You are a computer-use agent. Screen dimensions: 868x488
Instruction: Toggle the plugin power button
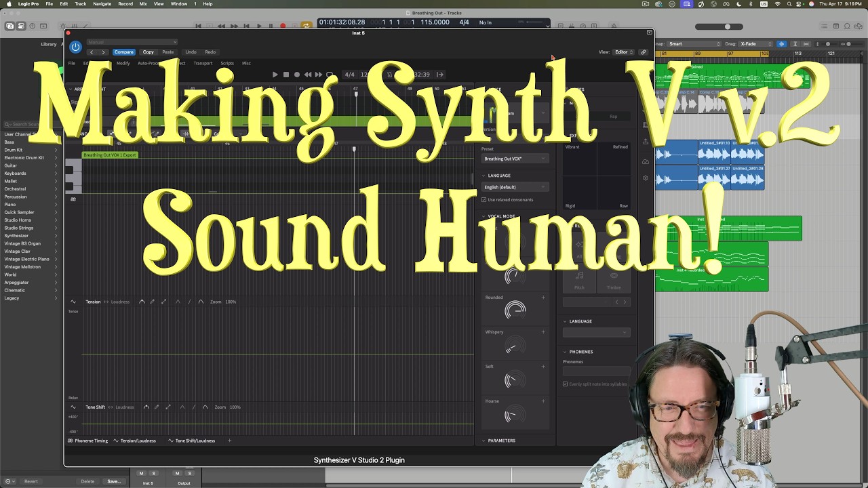coord(75,47)
